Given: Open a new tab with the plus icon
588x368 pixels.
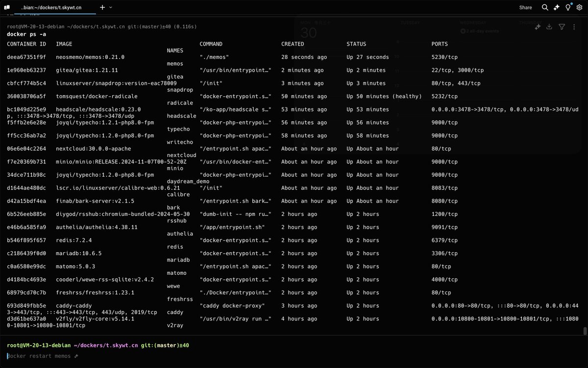Looking at the screenshot, I should 102,7.
